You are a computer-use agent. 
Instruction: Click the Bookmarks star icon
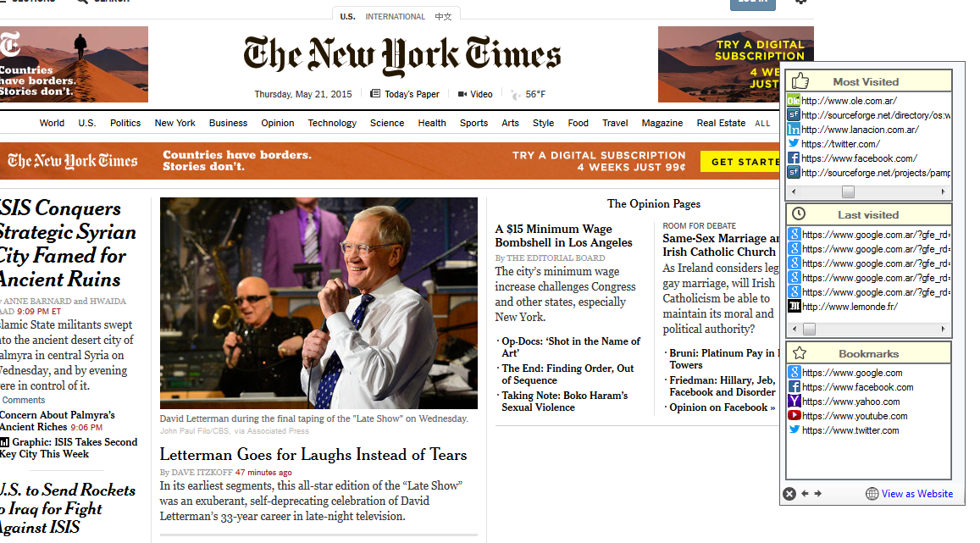click(800, 353)
